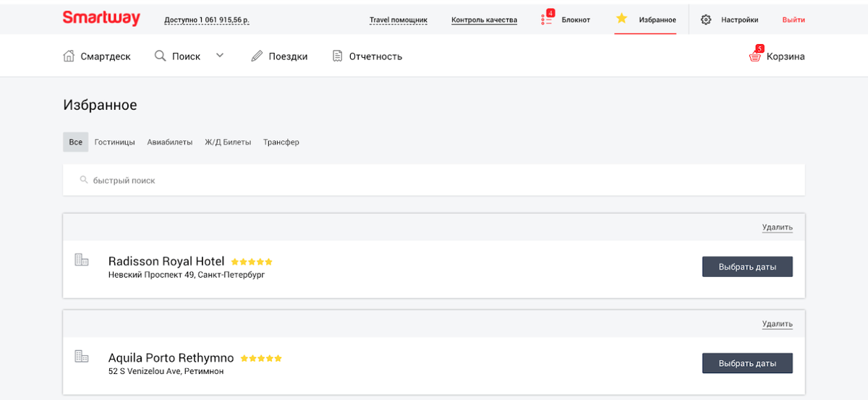
Task: Open the Поиск menu item
Action: click(186, 56)
